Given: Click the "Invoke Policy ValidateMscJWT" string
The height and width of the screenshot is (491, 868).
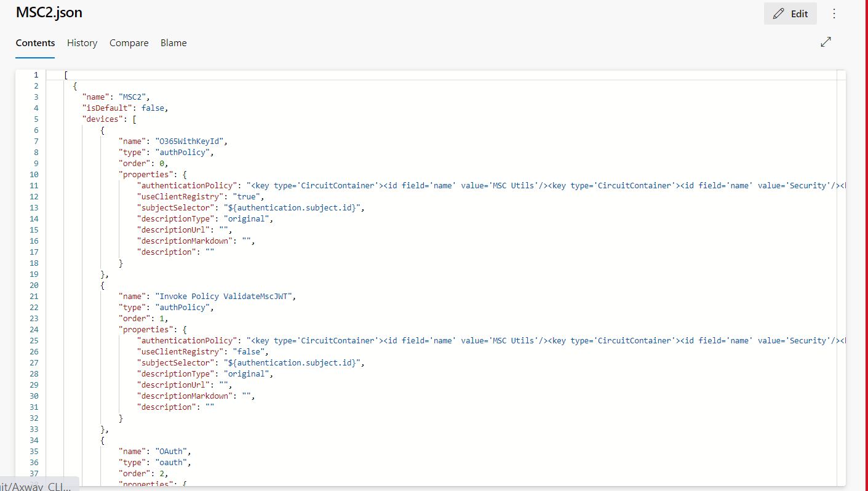Looking at the screenshot, I should [x=225, y=296].
